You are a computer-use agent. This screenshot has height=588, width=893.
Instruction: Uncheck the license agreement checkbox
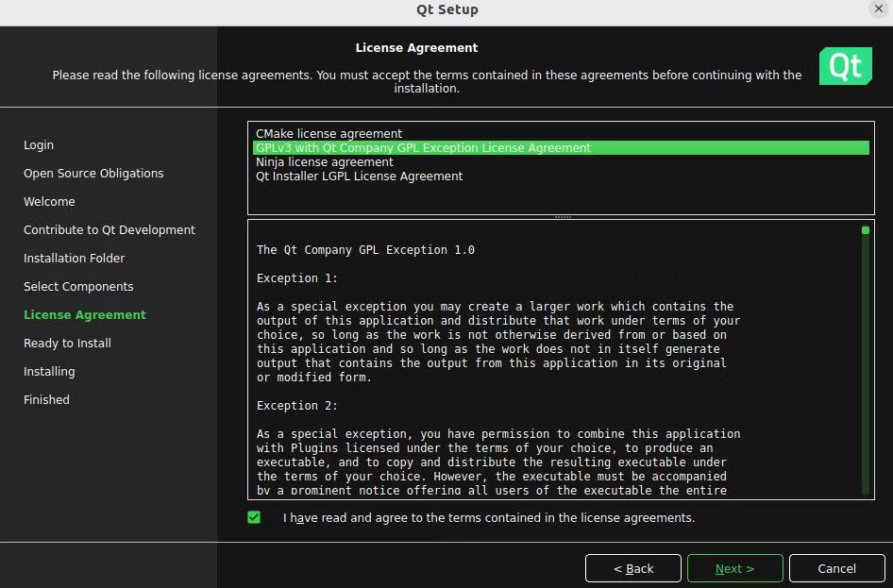[x=254, y=517]
